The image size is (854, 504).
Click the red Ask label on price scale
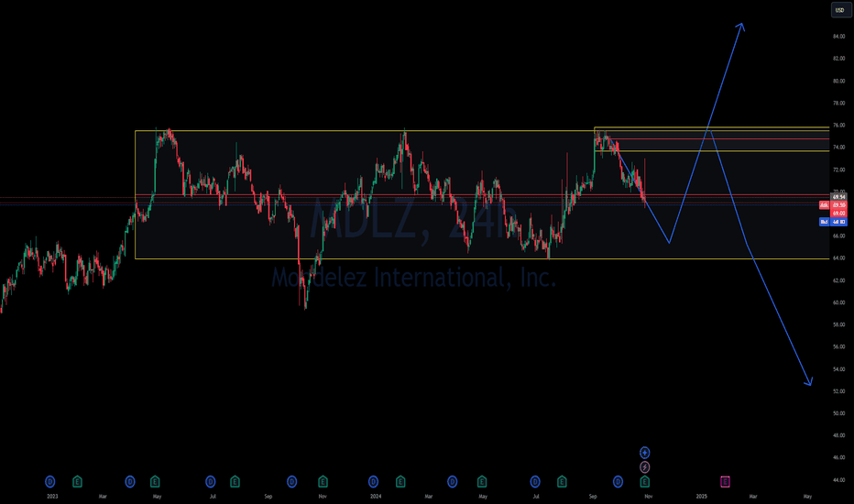(x=824, y=205)
